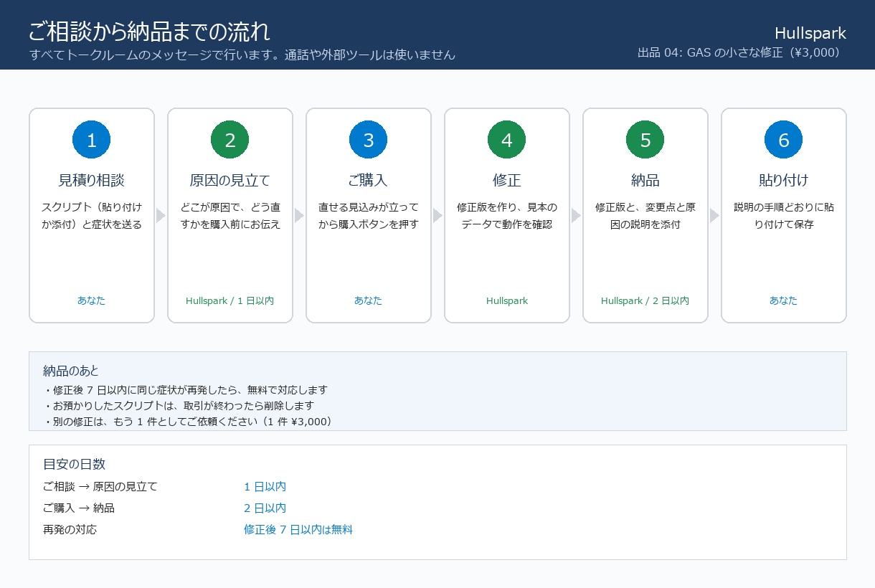Click the line 修正後 7 日以内に同じ症状が再発したら
The width and height of the screenshot is (875, 588).
coord(185,390)
